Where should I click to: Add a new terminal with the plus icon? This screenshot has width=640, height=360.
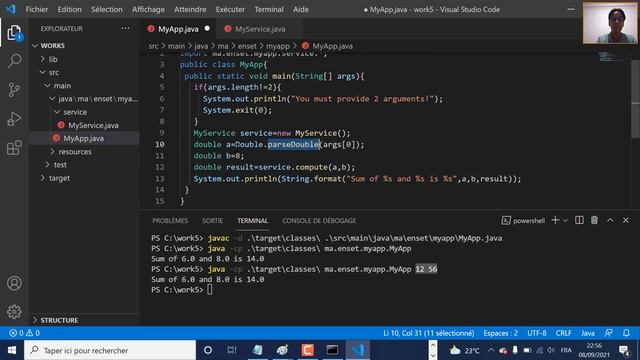click(x=555, y=220)
